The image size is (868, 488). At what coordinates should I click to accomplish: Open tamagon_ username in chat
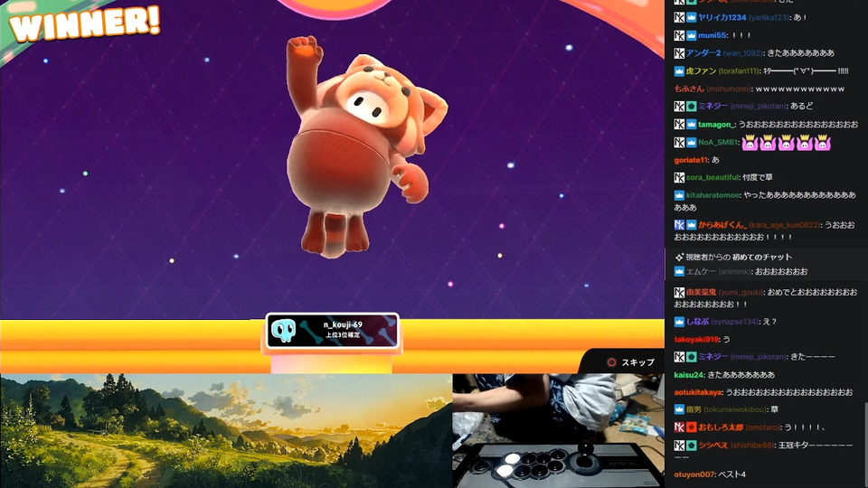click(x=716, y=125)
